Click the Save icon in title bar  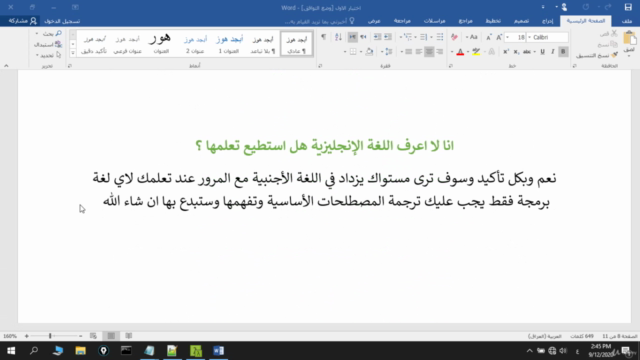[628, 7]
